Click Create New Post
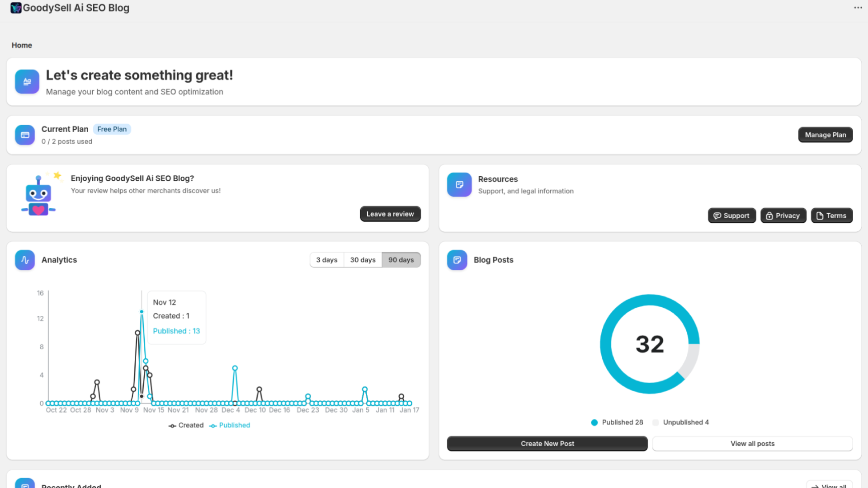Viewport: 868px width, 488px height. click(547, 443)
